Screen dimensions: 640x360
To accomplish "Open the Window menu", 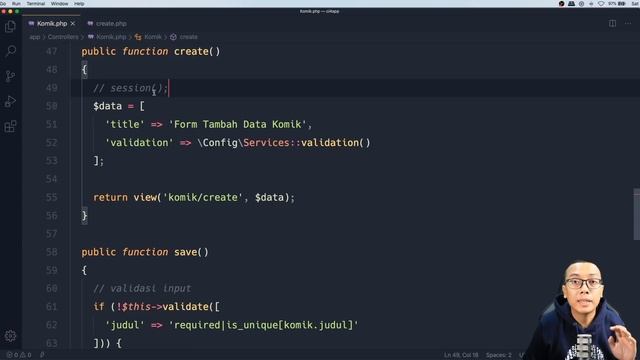I will click(x=59, y=4).
